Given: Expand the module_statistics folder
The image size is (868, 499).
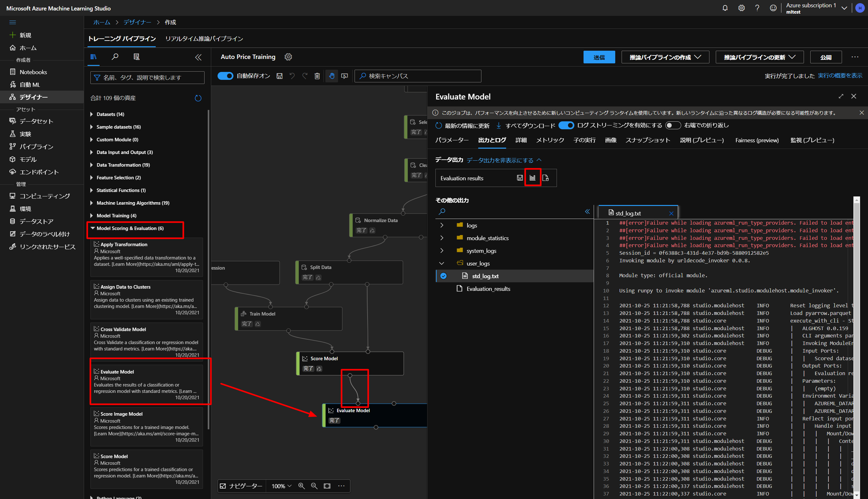Looking at the screenshot, I should point(442,238).
